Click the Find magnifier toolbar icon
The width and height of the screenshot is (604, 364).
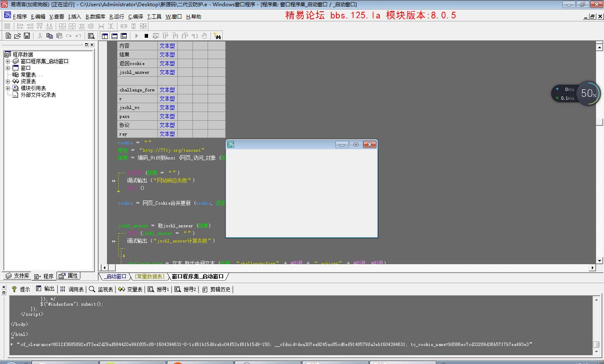[91, 36]
